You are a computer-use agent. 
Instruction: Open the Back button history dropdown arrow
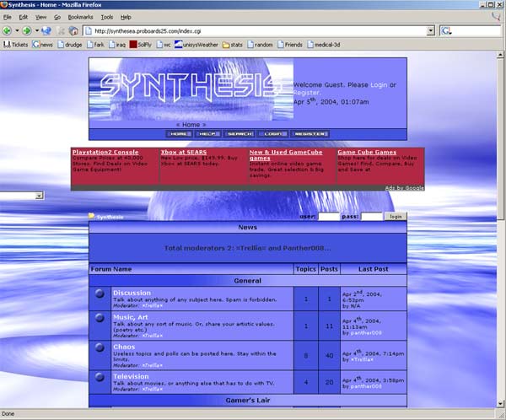coord(16,30)
